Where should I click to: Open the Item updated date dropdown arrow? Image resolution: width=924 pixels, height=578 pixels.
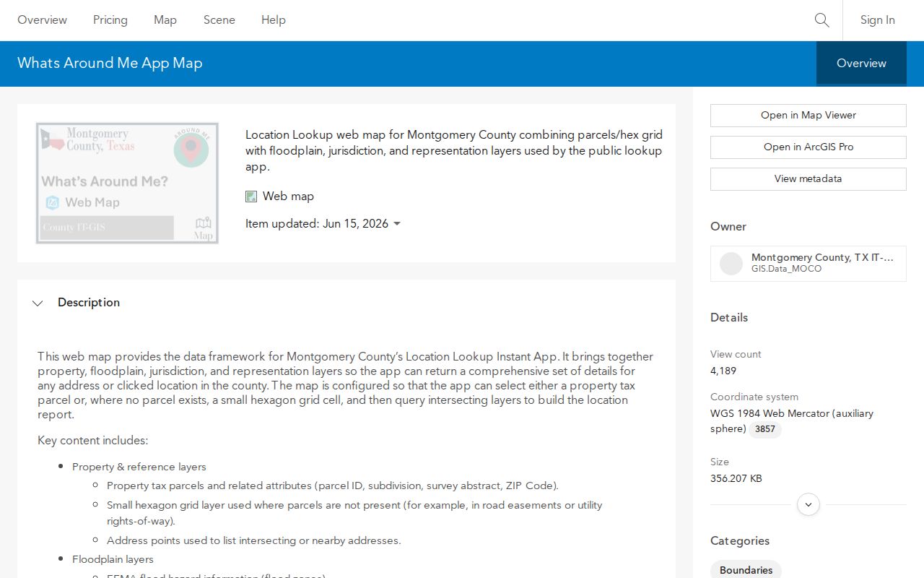pyautogui.click(x=396, y=224)
